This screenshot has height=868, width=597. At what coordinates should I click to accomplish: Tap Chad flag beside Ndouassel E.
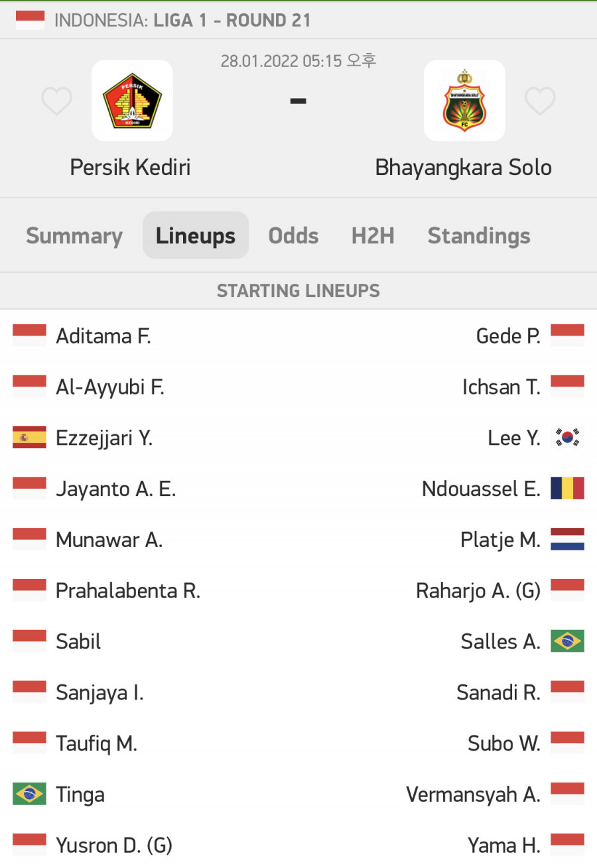coord(567,489)
